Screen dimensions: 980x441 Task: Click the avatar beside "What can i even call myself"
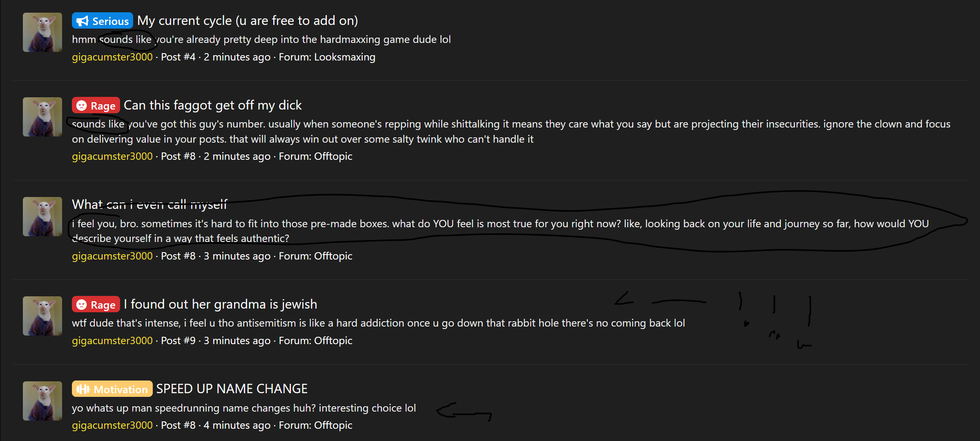[42, 217]
